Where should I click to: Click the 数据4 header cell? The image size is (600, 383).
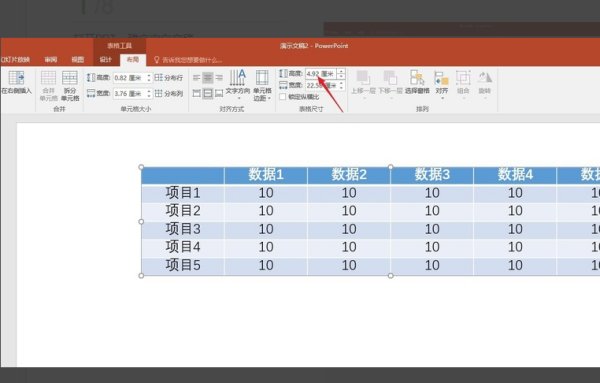tap(515, 175)
